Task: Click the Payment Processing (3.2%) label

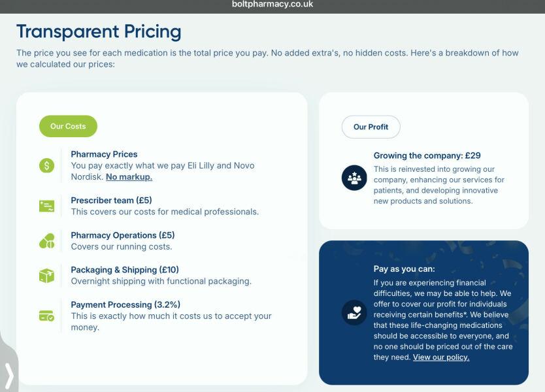Action: pos(126,304)
